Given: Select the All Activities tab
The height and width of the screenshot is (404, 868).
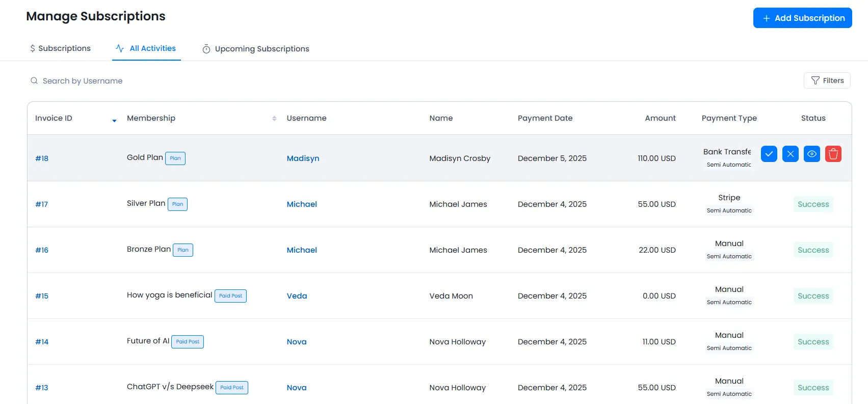Looking at the screenshot, I should pyautogui.click(x=146, y=48).
